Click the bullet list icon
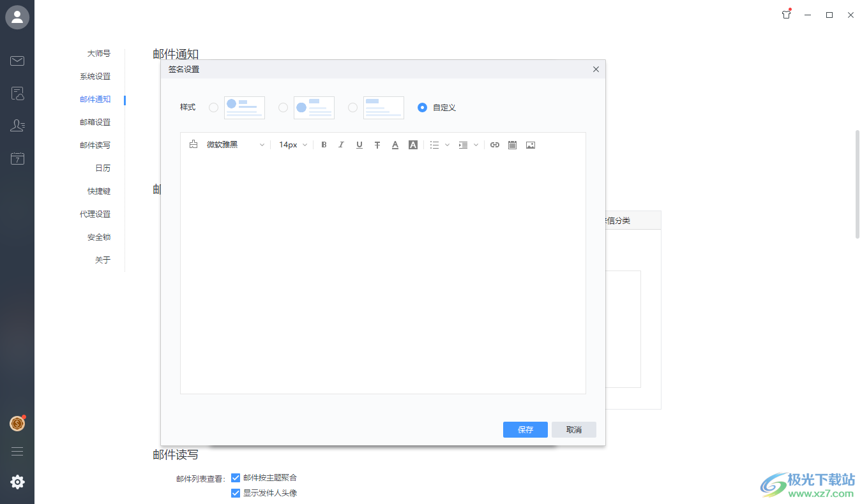 point(435,145)
